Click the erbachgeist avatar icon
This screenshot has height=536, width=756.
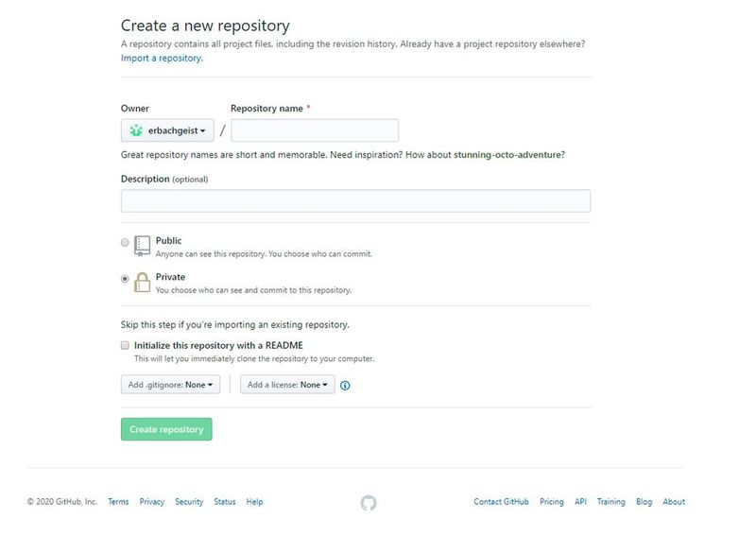tap(136, 130)
